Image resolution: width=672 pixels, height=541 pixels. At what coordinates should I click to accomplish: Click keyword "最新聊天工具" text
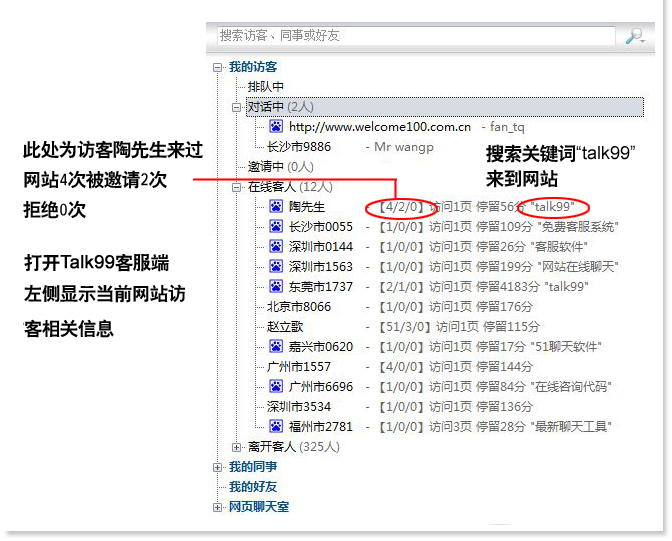(571, 427)
